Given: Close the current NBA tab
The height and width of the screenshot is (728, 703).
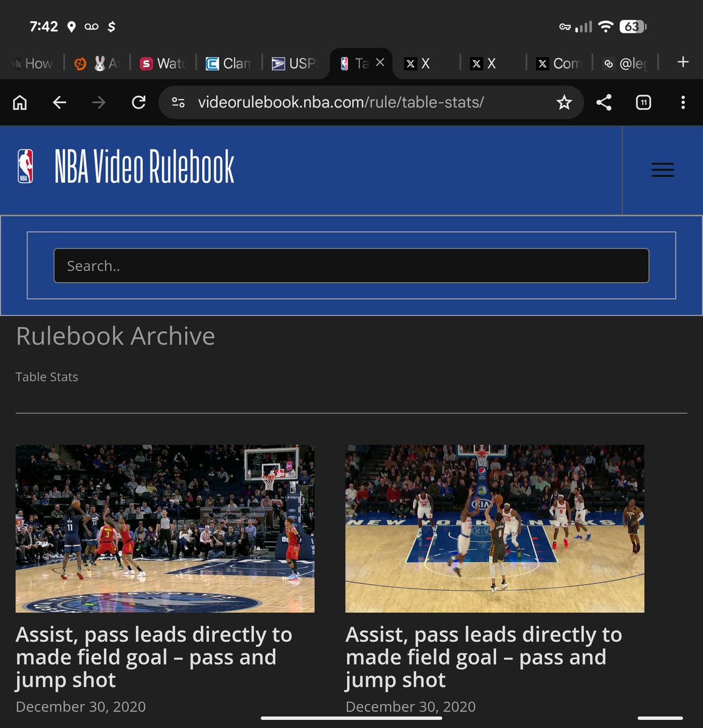Looking at the screenshot, I should (380, 62).
